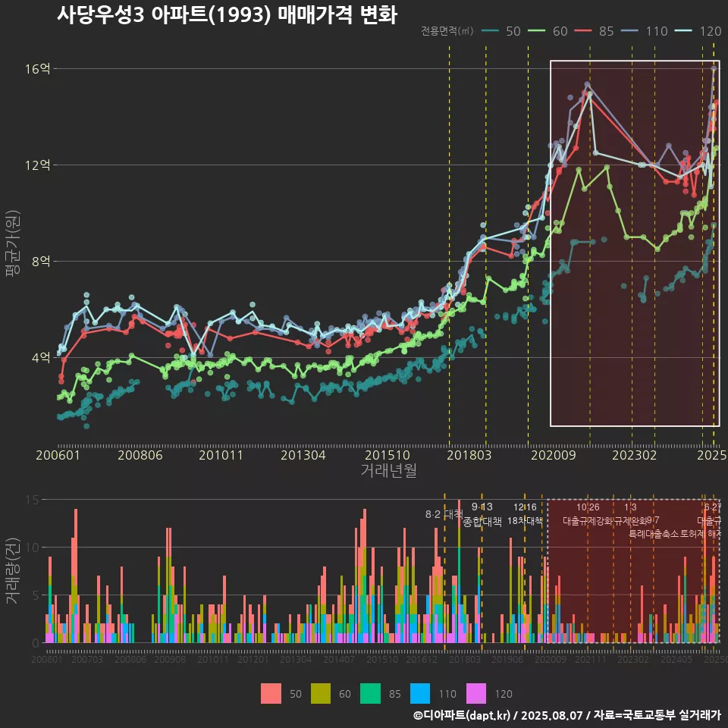Click 201304 on the price chart axis
This screenshot has width=728, height=728.
(303, 455)
